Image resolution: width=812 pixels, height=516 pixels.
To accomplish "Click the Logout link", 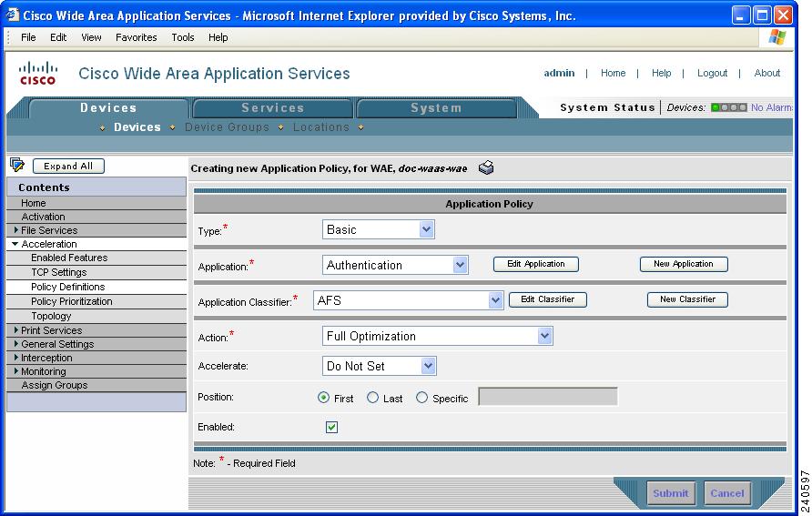I will (712, 73).
